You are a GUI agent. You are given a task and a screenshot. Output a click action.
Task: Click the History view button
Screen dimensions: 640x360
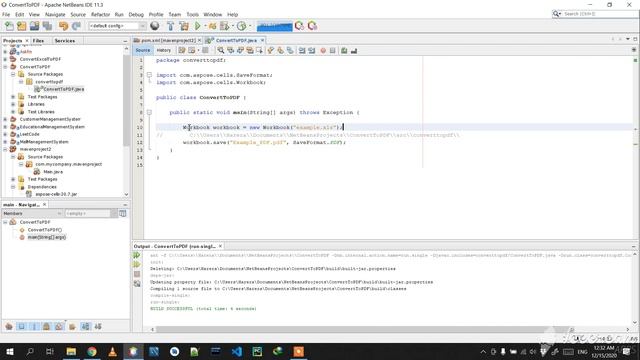pos(164,50)
